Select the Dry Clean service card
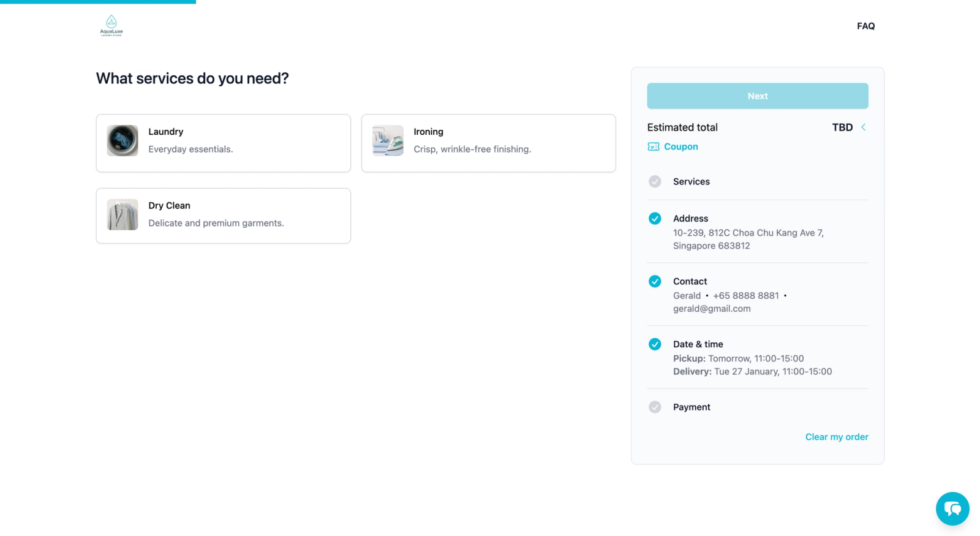 click(224, 216)
